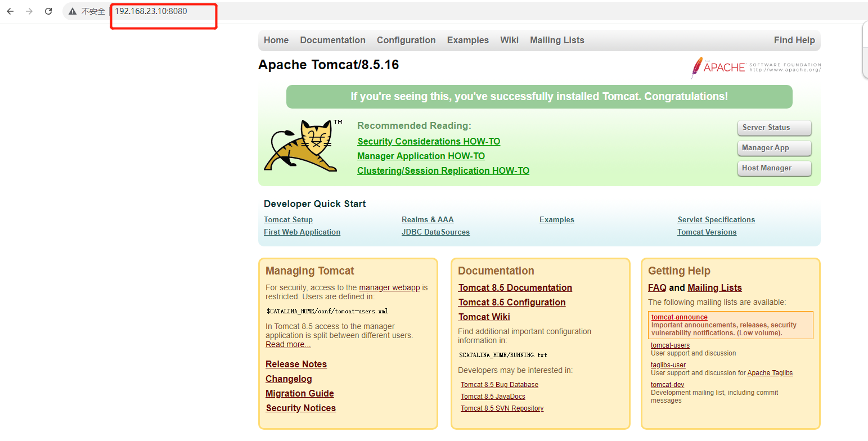
Task: Open the taglibs-user mailing list link
Action: (x=668, y=365)
